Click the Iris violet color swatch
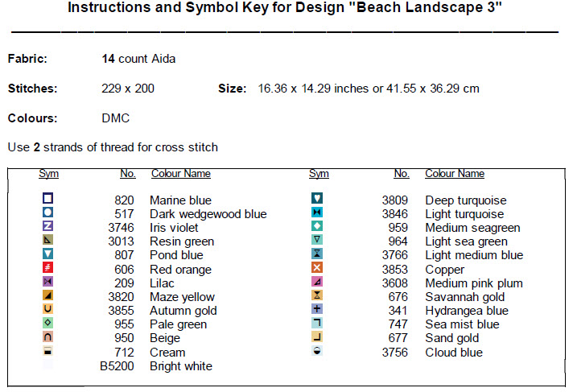 coord(48,227)
